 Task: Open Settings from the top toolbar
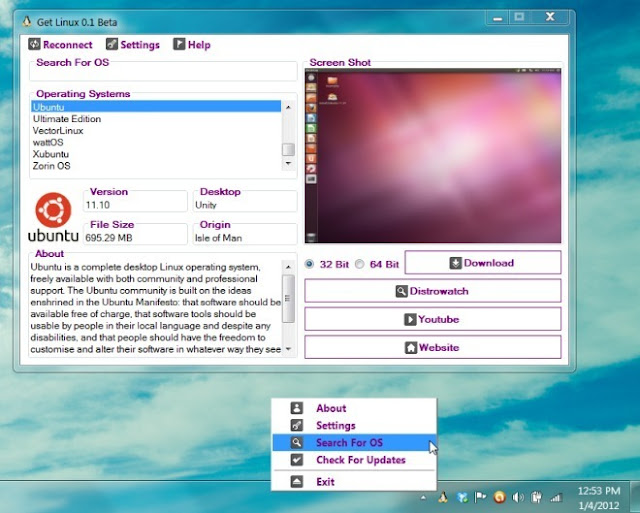[x=133, y=44]
